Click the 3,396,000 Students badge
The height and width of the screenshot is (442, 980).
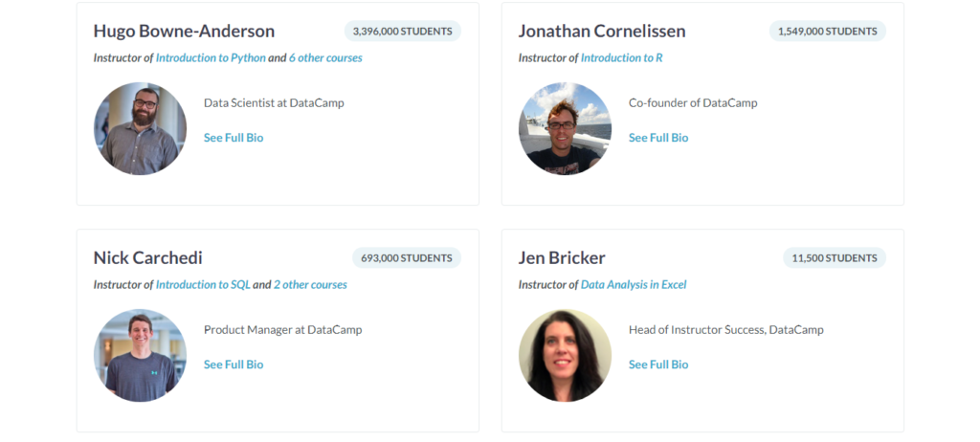point(402,32)
